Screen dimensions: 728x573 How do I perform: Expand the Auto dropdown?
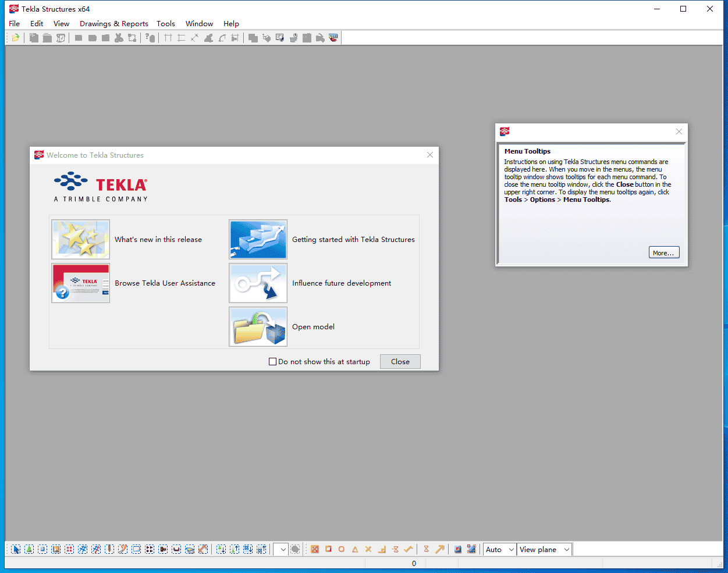[500, 549]
